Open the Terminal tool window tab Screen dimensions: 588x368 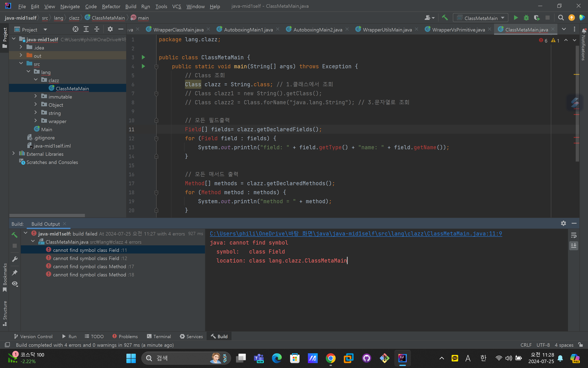pyautogui.click(x=159, y=336)
